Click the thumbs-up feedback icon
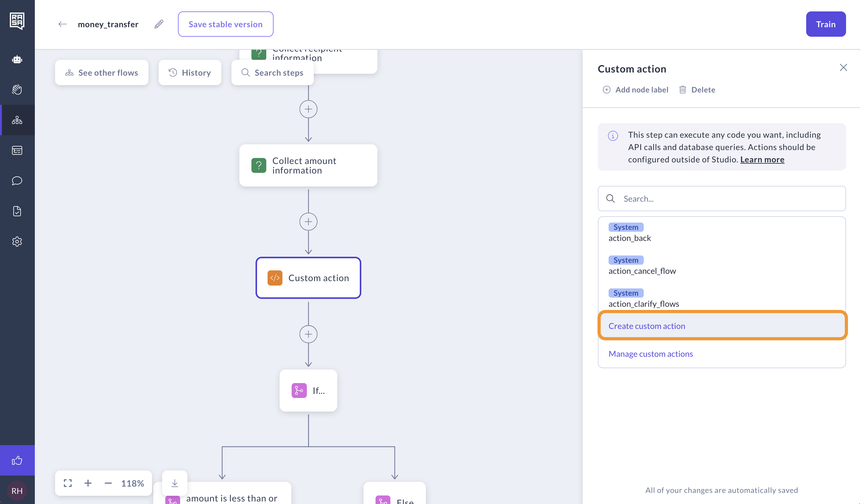 pos(17,460)
